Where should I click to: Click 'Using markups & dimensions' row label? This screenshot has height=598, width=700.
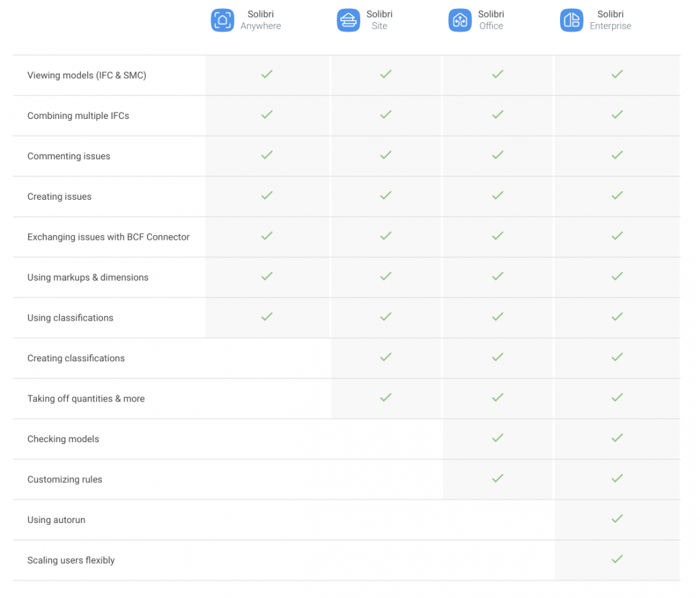tap(88, 277)
